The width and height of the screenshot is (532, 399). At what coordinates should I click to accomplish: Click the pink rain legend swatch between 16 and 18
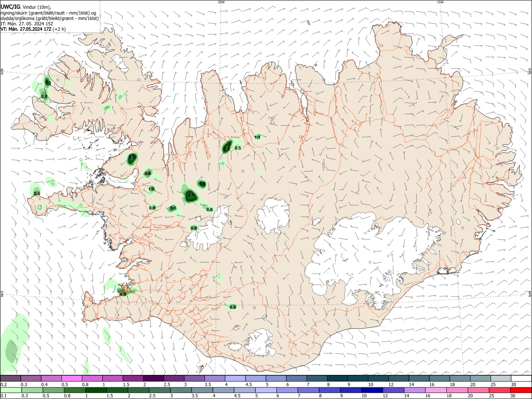coord(436,390)
